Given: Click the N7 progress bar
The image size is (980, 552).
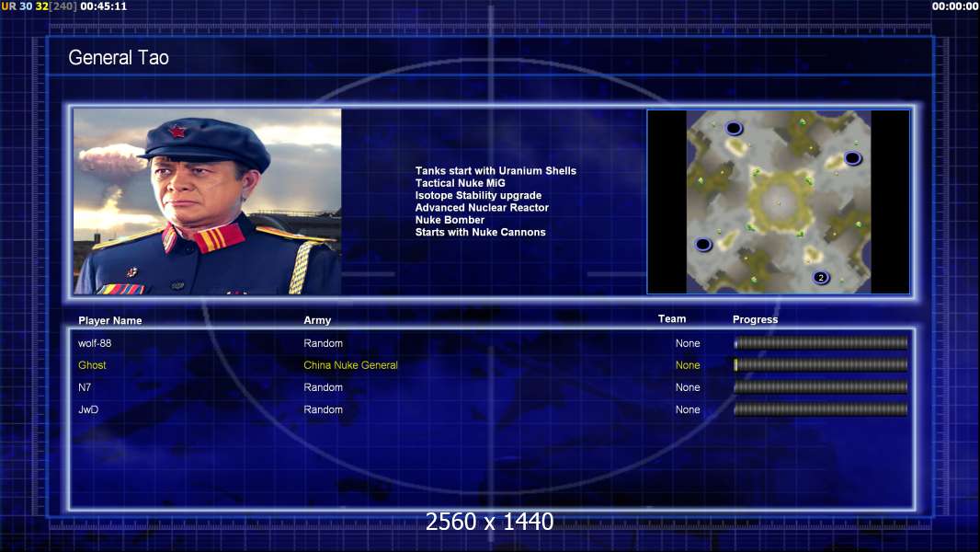Looking at the screenshot, I should coord(821,387).
